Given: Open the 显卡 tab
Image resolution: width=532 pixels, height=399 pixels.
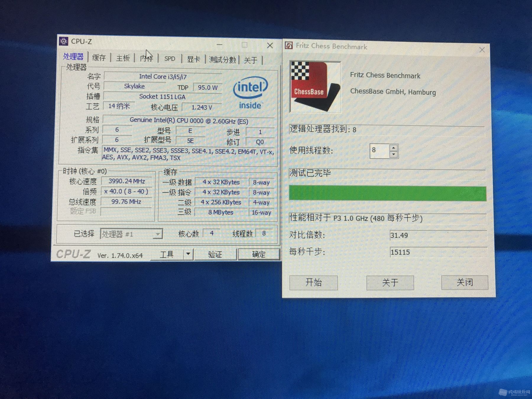Looking at the screenshot, I should pyautogui.click(x=194, y=59).
